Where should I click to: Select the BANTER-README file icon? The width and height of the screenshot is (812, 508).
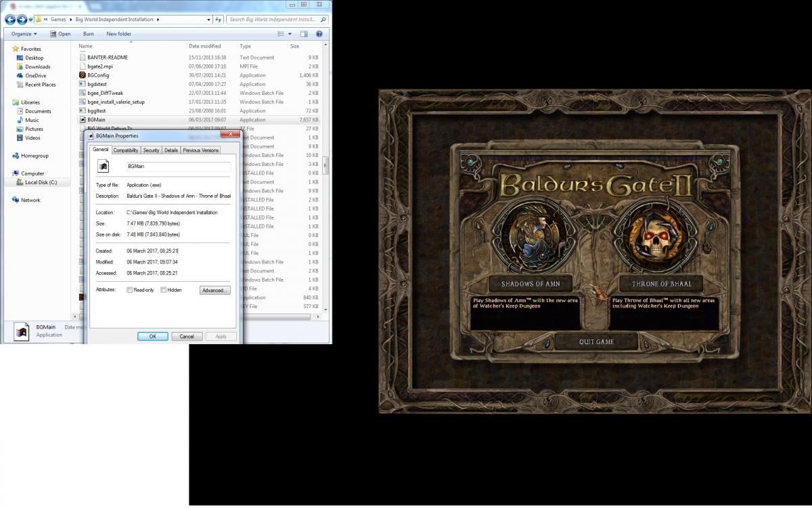83,58
